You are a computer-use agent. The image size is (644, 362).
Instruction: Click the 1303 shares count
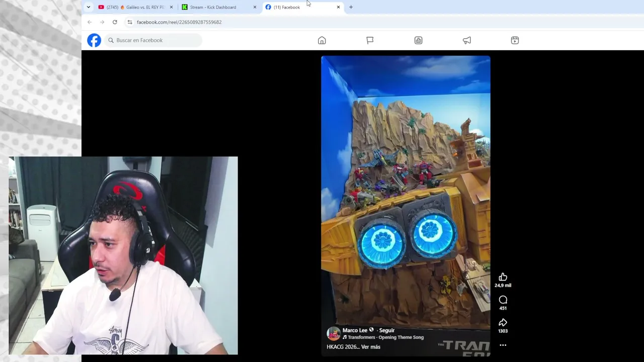tap(503, 331)
